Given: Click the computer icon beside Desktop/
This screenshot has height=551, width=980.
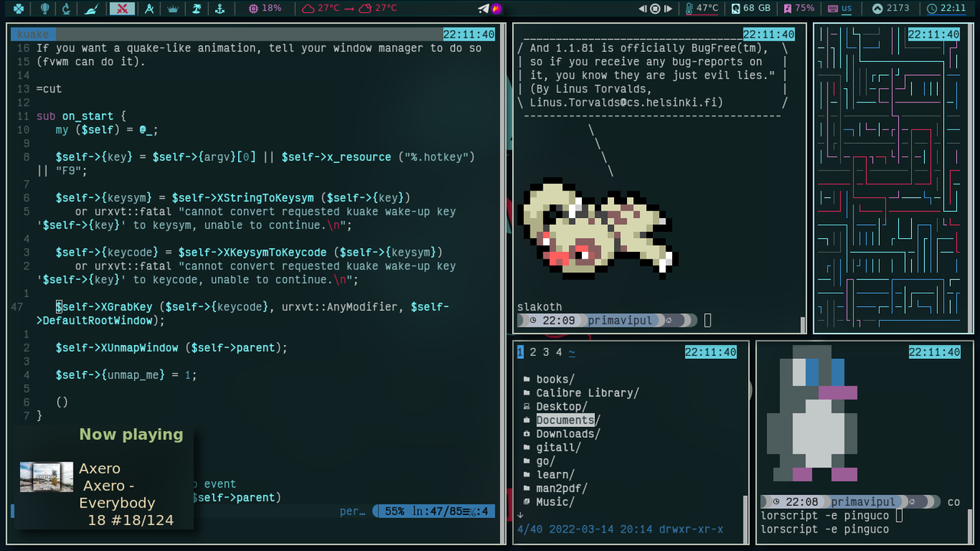Looking at the screenshot, I should 527,407.
